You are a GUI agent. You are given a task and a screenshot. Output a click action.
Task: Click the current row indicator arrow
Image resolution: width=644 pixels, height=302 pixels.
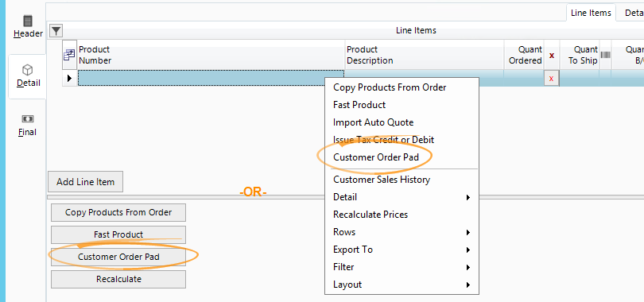click(x=69, y=78)
